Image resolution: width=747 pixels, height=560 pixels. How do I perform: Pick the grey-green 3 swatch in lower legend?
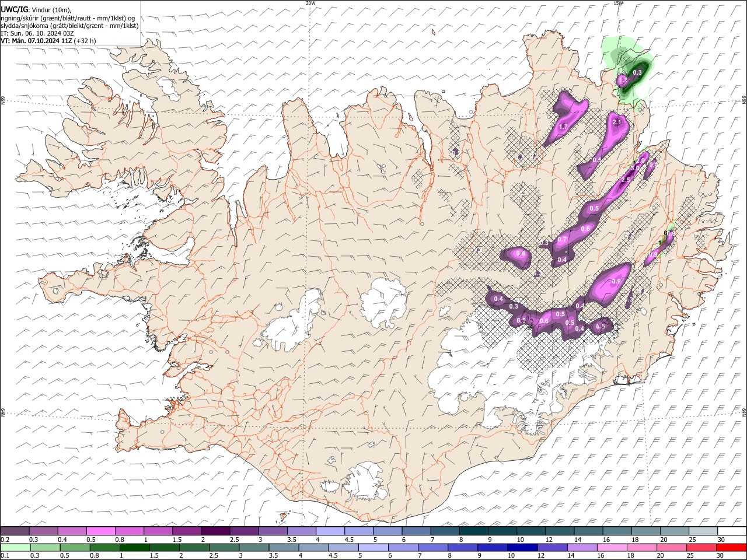253,547
